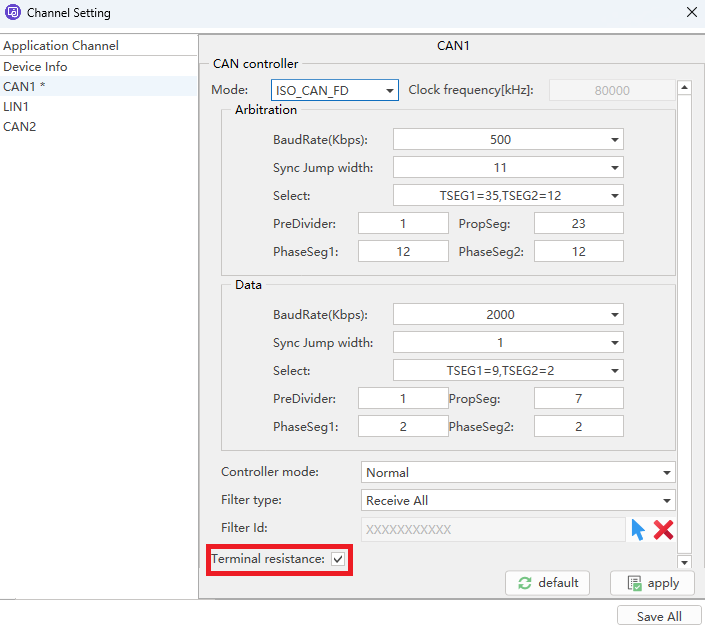The image size is (705, 626).
Task: Toggle the Terminal resistance checkbox
Action: click(x=338, y=560)
